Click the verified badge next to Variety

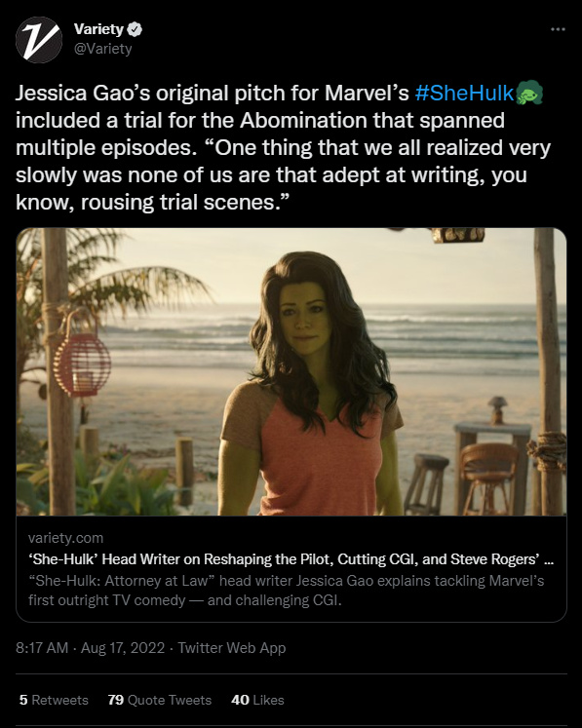[x=135, y=29]
